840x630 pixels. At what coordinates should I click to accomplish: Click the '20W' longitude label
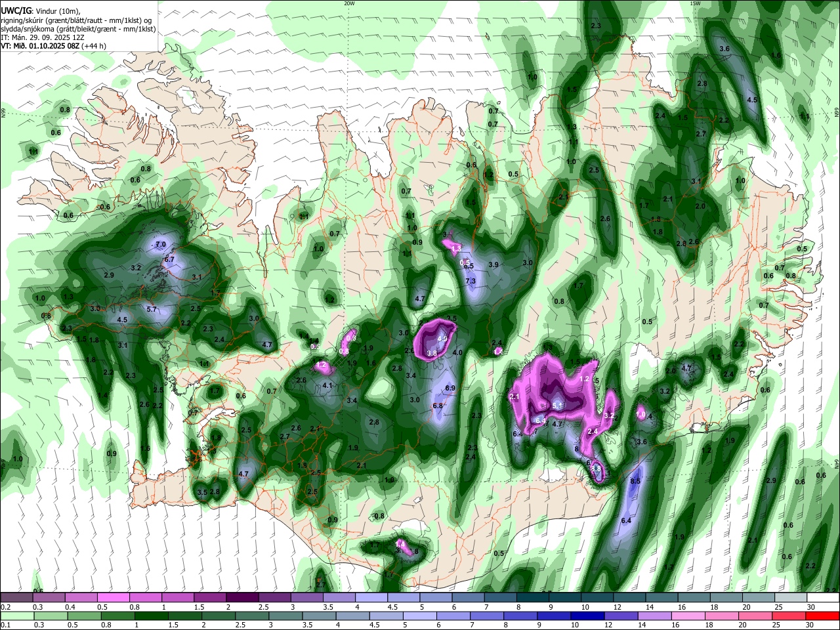point(348,3)
